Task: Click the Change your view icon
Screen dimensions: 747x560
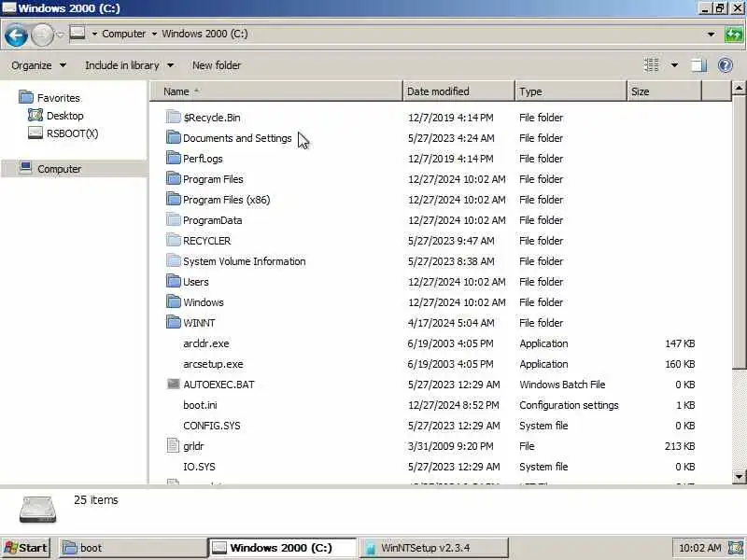Action: (x=652, y=64)
